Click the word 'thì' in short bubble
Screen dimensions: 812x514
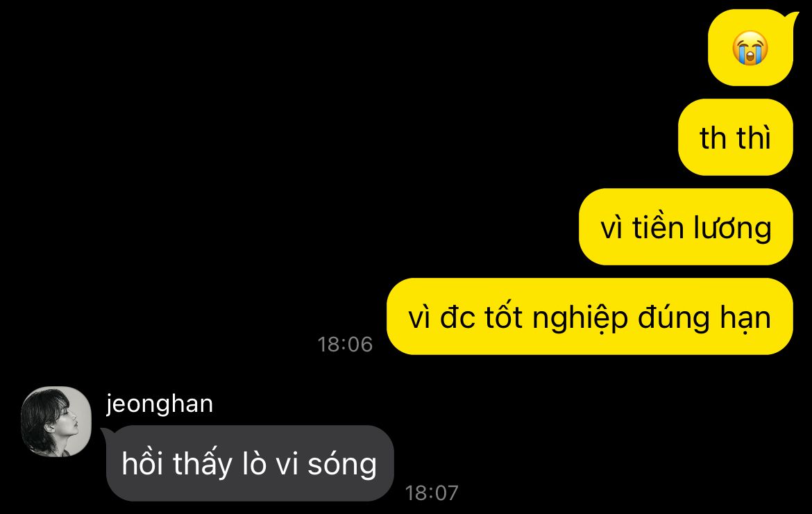754,138
